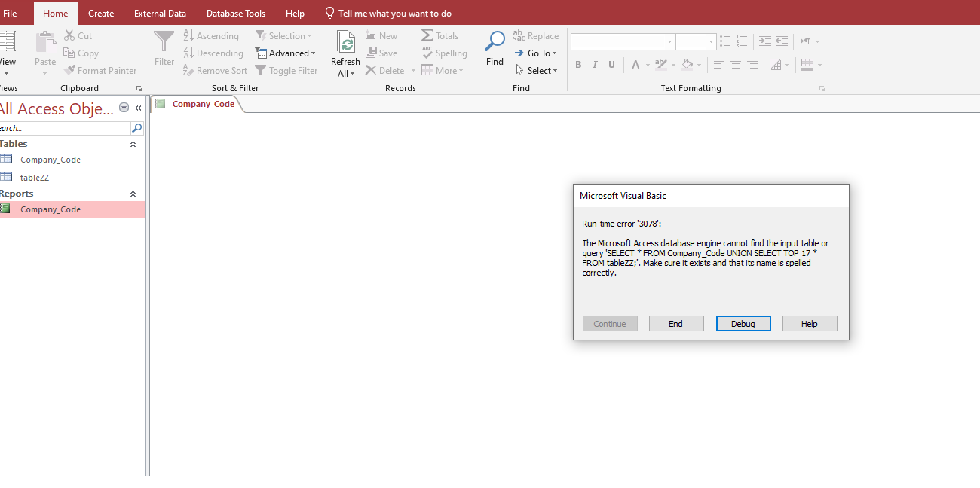The height and width of the screenshot is (488, 980).
Task: Select the Company_Code report document tab
Action: tap(197, 104)
